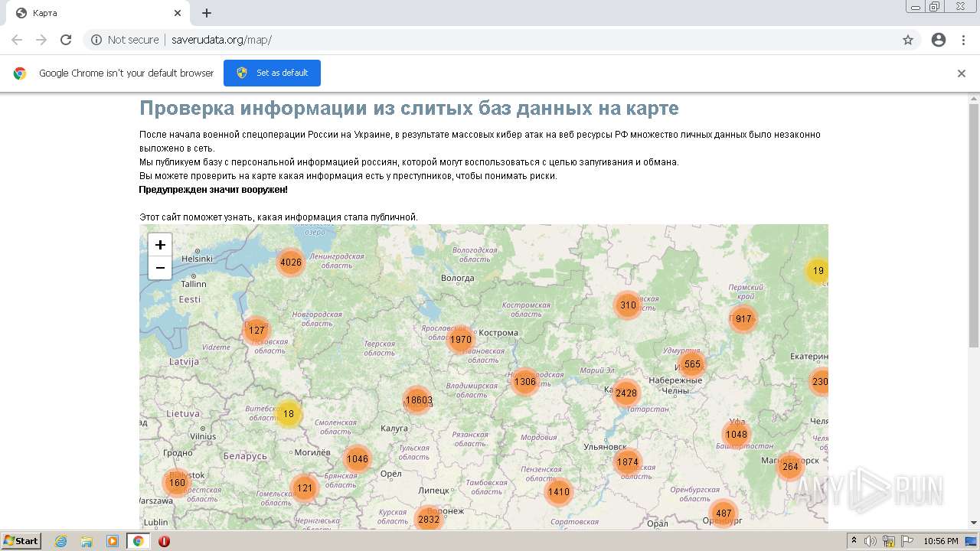Open Chrome three-dot menu
The width and height of the screenshot is (980, 551).
(x=963, y=40)
